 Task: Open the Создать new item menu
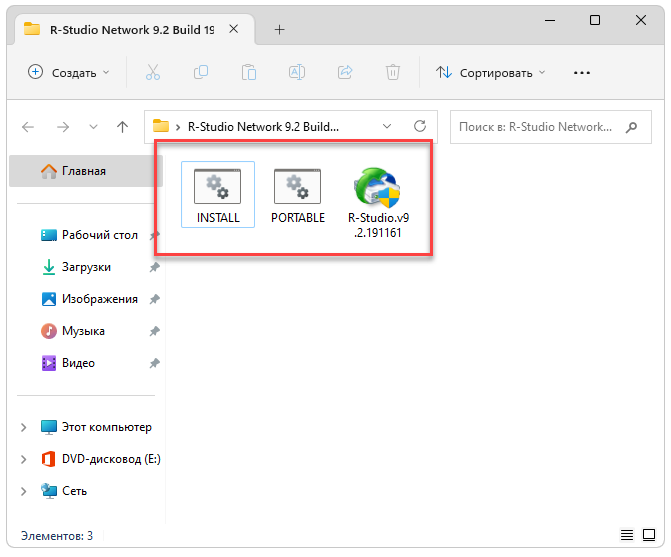(x=68, y=73)
